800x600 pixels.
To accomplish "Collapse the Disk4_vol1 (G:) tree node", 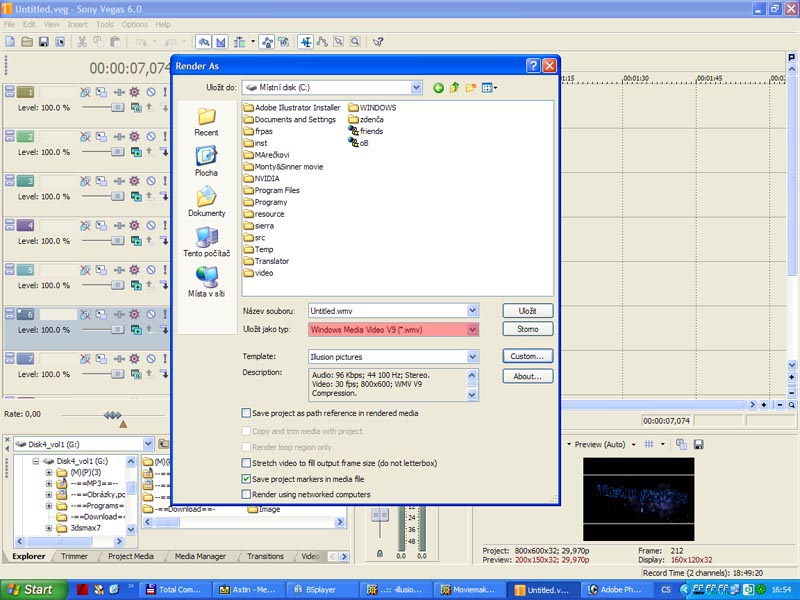I will [36, 461].
